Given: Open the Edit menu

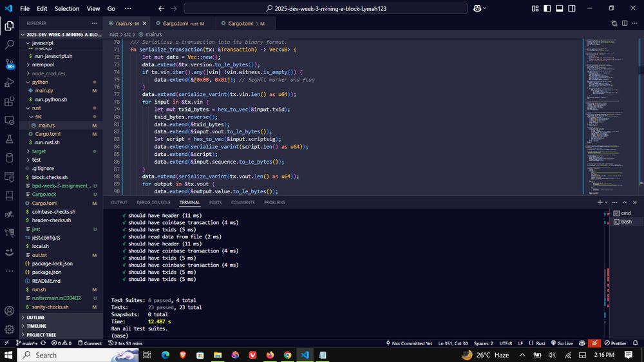Looking at the screenshot, I should coord(42,8).
